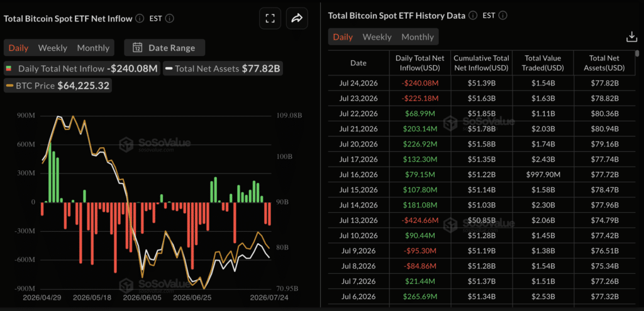
Task: Switch chart to Weekly view
Action: [53, 48]
